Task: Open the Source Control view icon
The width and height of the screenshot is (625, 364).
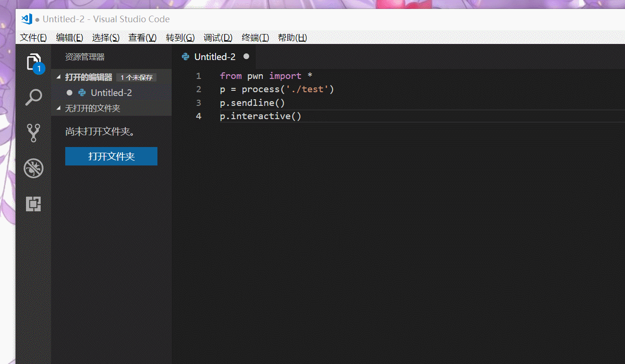Action: pyautogui.click(x=34, y=133)
